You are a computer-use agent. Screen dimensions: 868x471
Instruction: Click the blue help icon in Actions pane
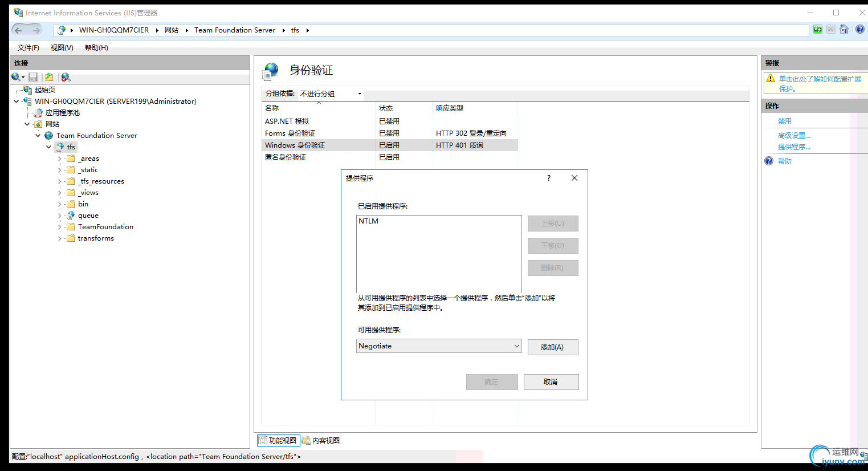[769, 161]
